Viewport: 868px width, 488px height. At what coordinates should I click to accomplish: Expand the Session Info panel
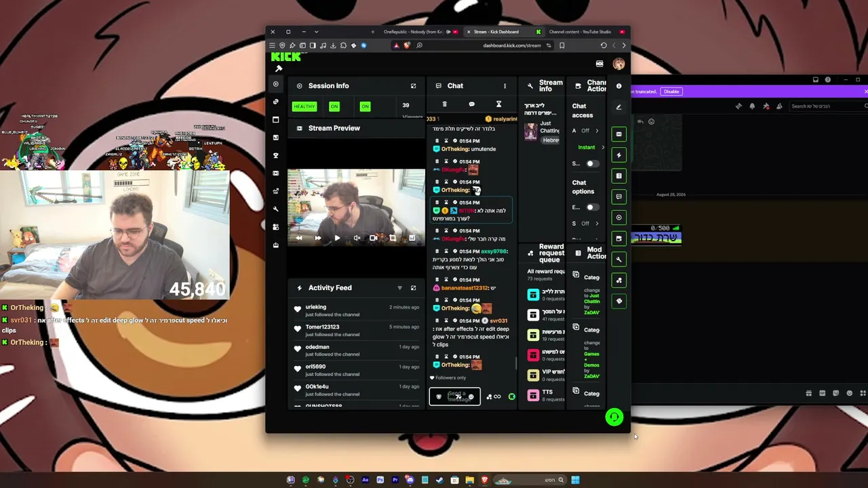(x=413, y=86)
